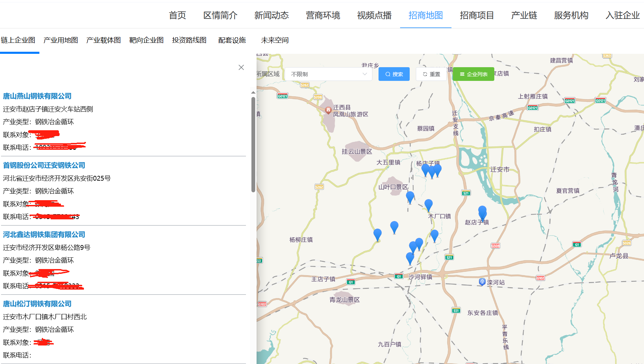Click G1 highway shield near 沙河驿镇
Viewport: 644px width, 364px height.
click(x=399, y=276)
